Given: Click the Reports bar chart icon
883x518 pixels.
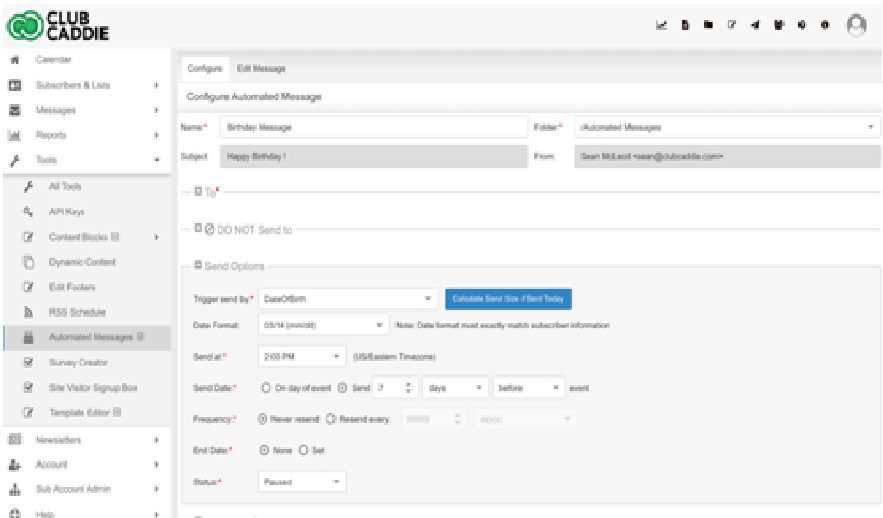Looking at the screenshot, I should pos(15,135).
